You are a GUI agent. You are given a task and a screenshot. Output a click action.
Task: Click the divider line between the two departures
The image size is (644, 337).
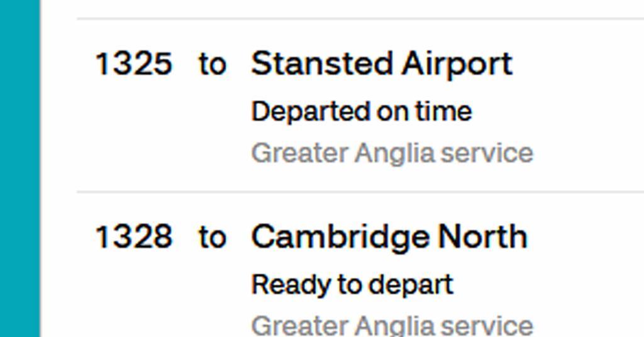[x=358, y=191]
